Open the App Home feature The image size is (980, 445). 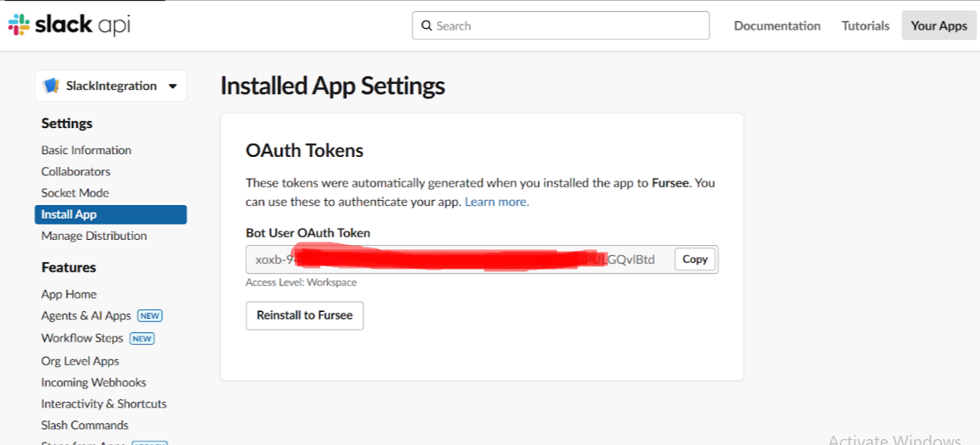tap(69, 294)
